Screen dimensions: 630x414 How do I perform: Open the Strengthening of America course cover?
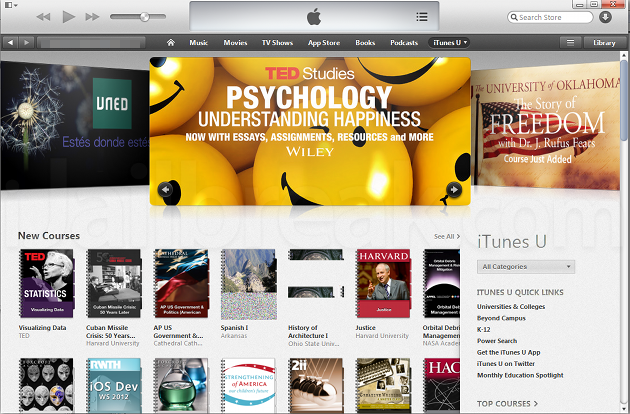[249, 385]
